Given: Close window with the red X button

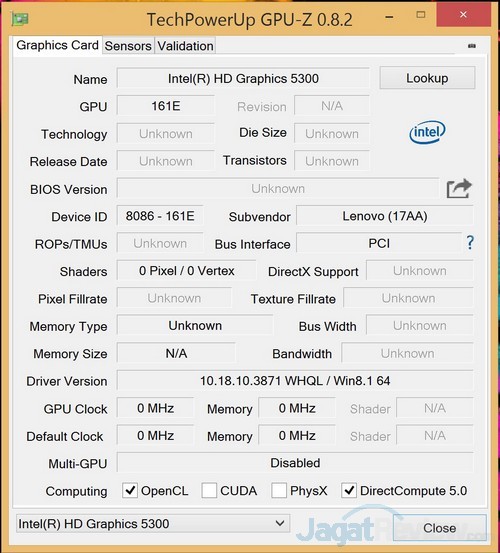Looking at the screenshot, I should point(463,14).
